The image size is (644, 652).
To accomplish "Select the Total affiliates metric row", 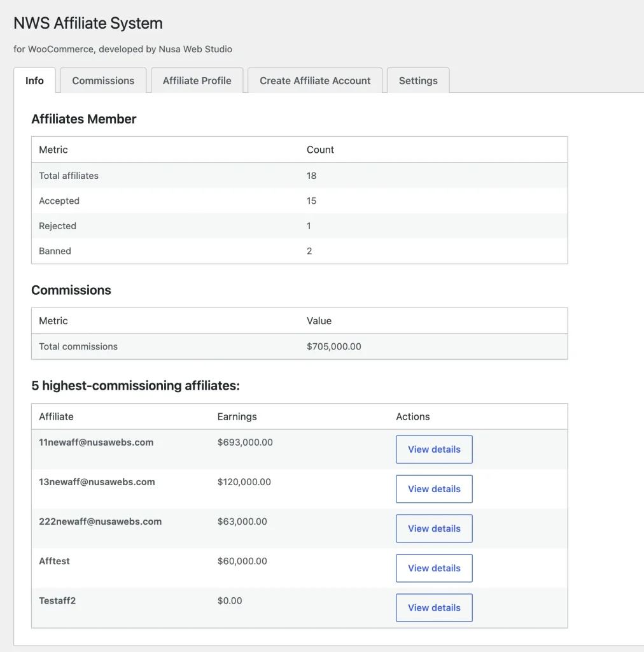I will tap(69, 176).
